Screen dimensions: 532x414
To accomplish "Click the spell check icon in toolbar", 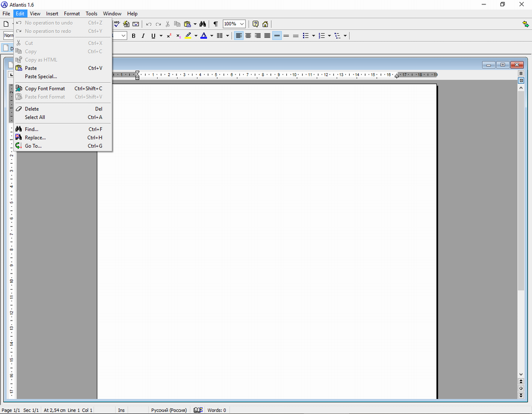I will coord(117,24).
